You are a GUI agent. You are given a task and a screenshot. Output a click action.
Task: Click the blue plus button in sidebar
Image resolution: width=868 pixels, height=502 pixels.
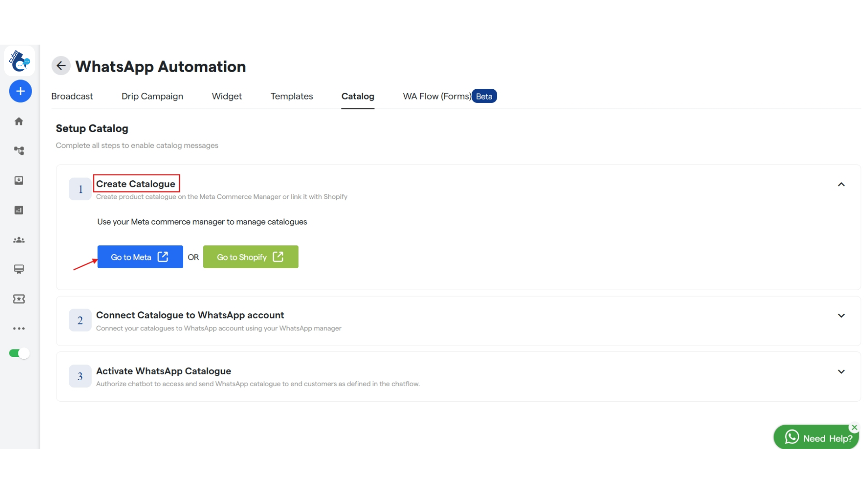pyautogui.click(x=20, y=91)
